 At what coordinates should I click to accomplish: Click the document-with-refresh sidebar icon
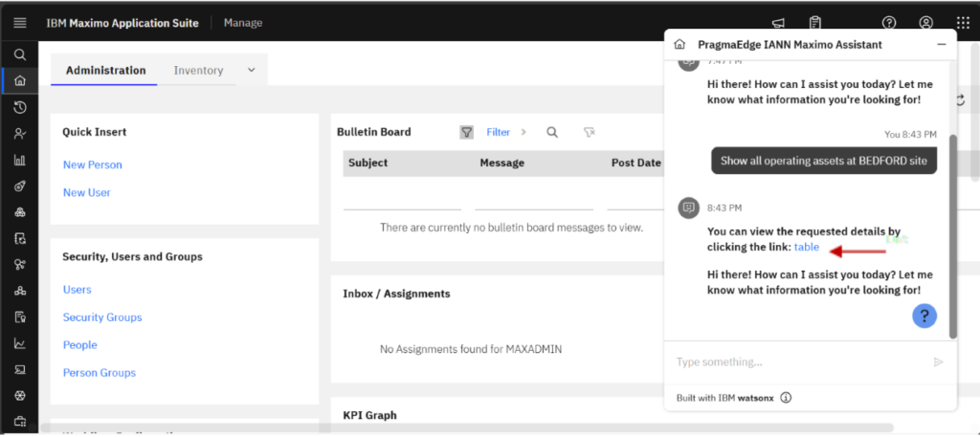(20, 238)
